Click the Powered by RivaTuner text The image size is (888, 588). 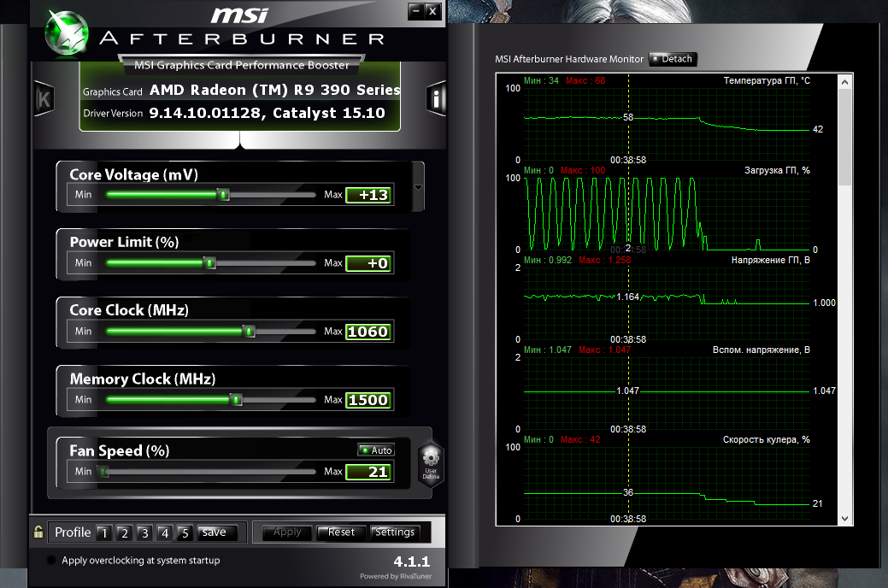coord(396,576)
